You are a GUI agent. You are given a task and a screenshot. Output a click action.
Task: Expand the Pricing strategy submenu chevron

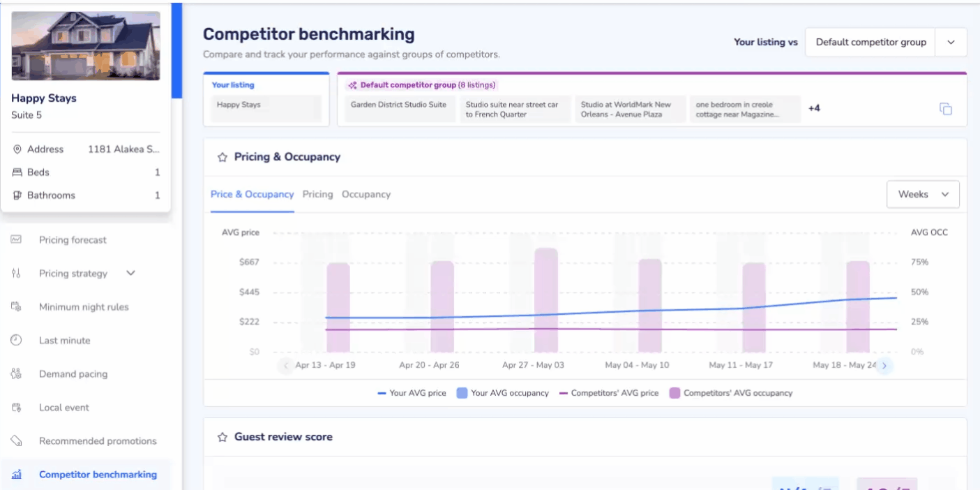(130, 273)
